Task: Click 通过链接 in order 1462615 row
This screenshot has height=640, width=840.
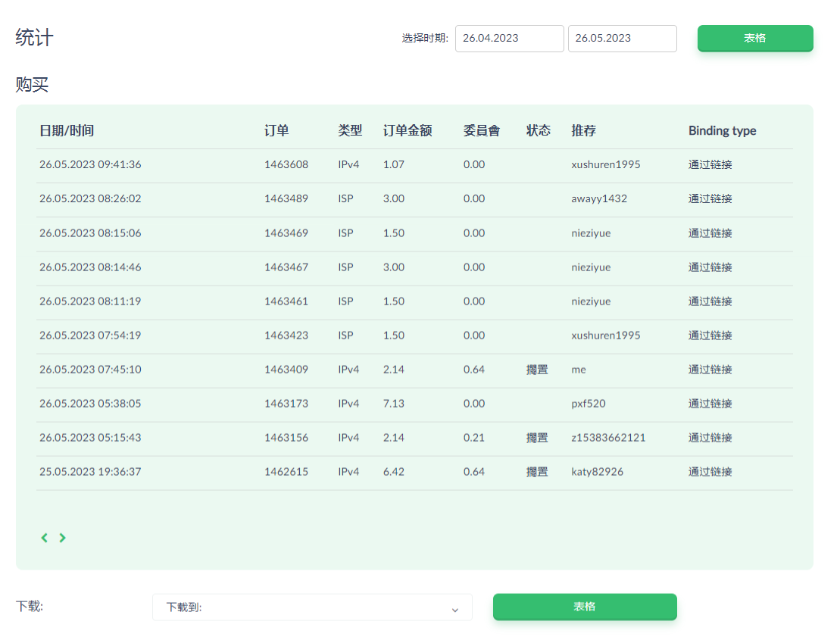Action: click(x=710, y=472)
